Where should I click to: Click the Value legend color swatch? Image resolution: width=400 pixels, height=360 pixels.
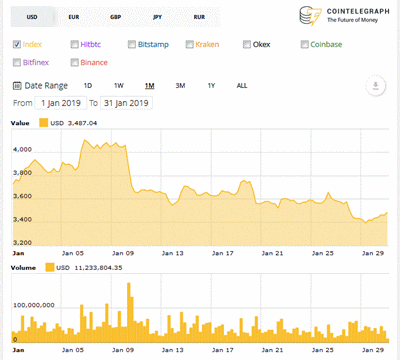click(x=44, y=123)
